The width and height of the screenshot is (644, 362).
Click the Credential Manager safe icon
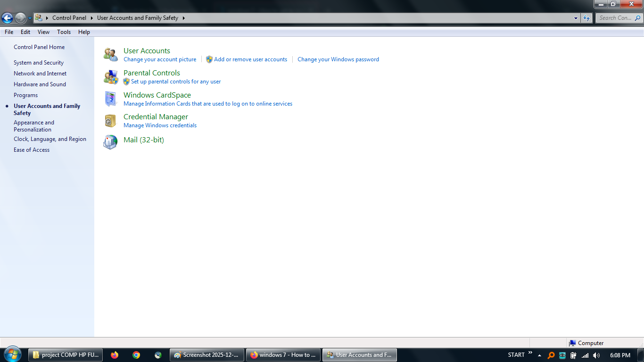[x=110, y=121]
